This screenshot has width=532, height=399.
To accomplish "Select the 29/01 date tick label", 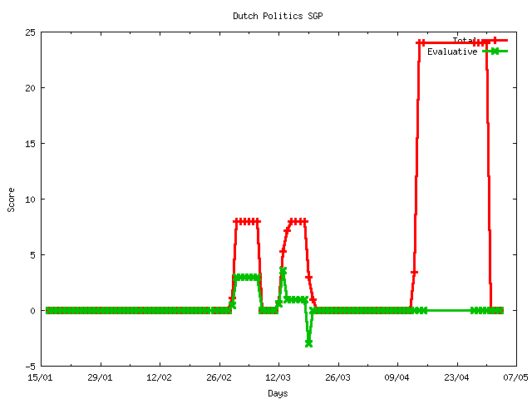I will point(101,377).
